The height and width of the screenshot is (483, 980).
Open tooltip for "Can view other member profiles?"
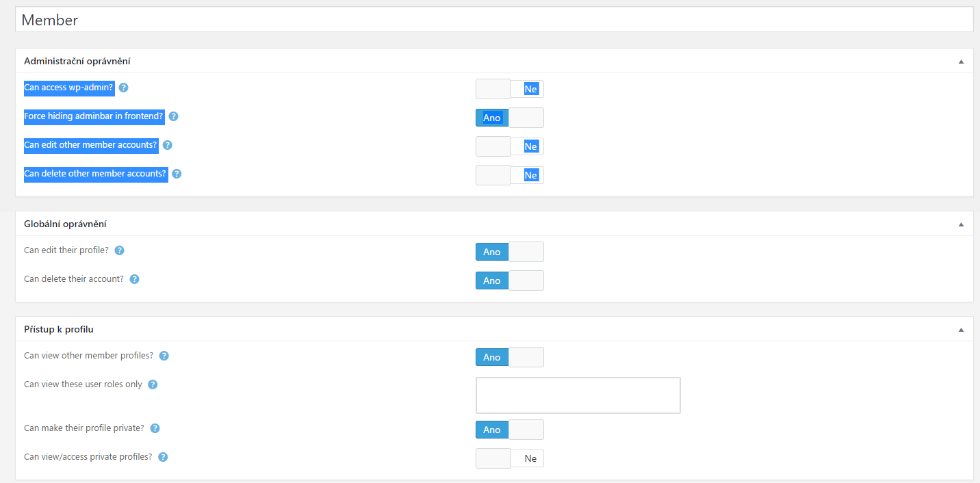tap(164, 356)
